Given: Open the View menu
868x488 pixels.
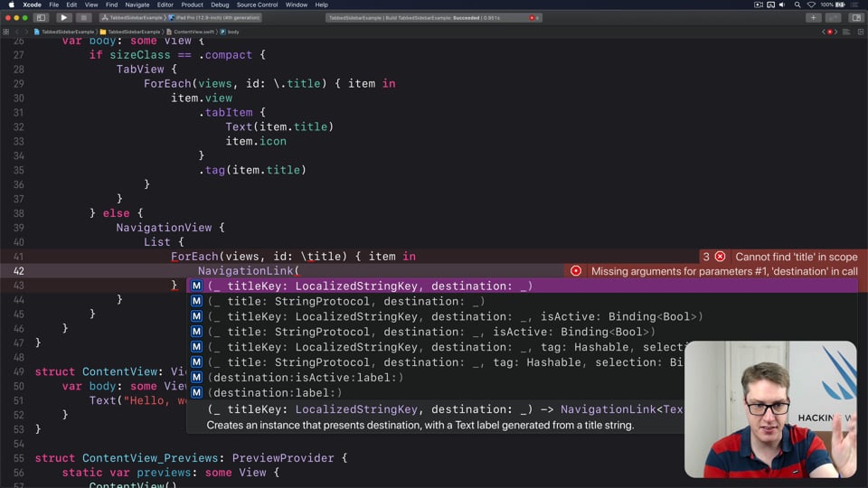Looking at the screenshot, I should [x=90, y=5].
